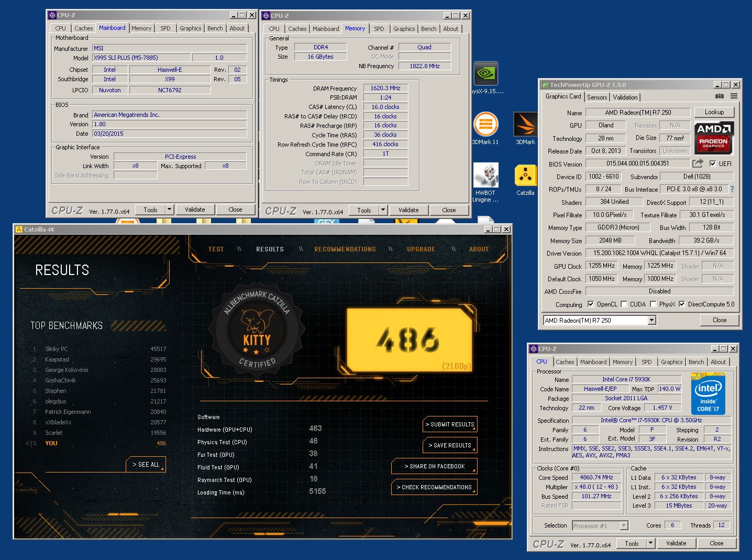Click Share on Facebook button
Image resolution: width=752 pixels, height=560 pixels.
(434, 466)
